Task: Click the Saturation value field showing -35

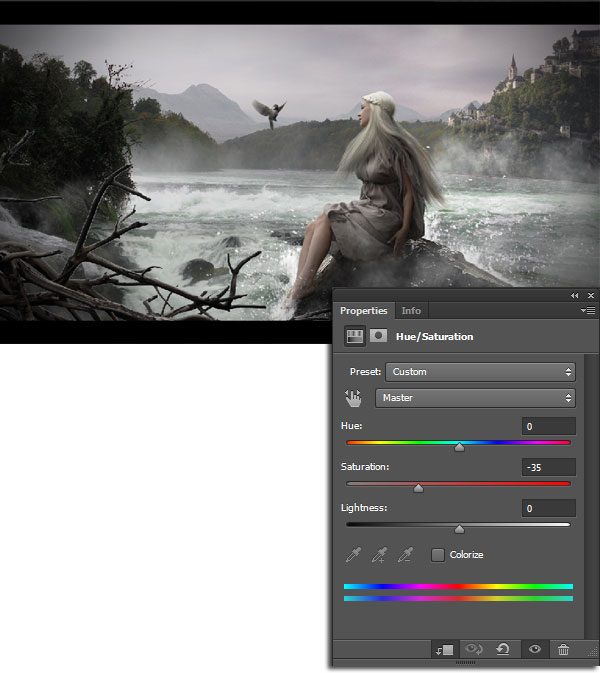Action: click(548, 467)
